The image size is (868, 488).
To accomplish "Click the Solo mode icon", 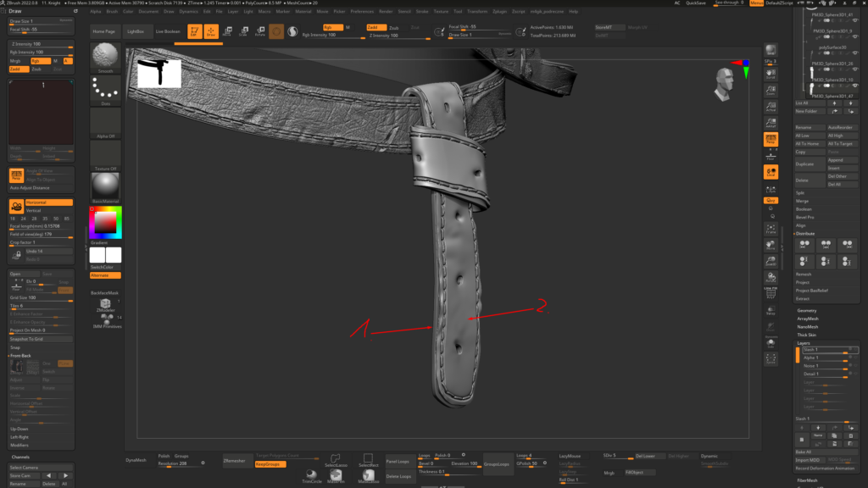I will 771,344.
